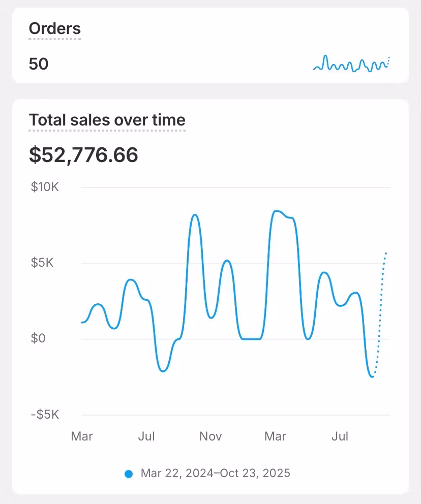
Task: Select the Nov label on the x-axis
Action: [x=211, y=436]
